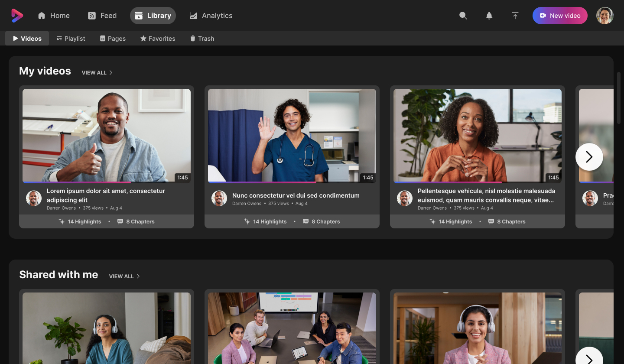Click "Darren Owens" name under Nunc consectetur title

point(247,204)
